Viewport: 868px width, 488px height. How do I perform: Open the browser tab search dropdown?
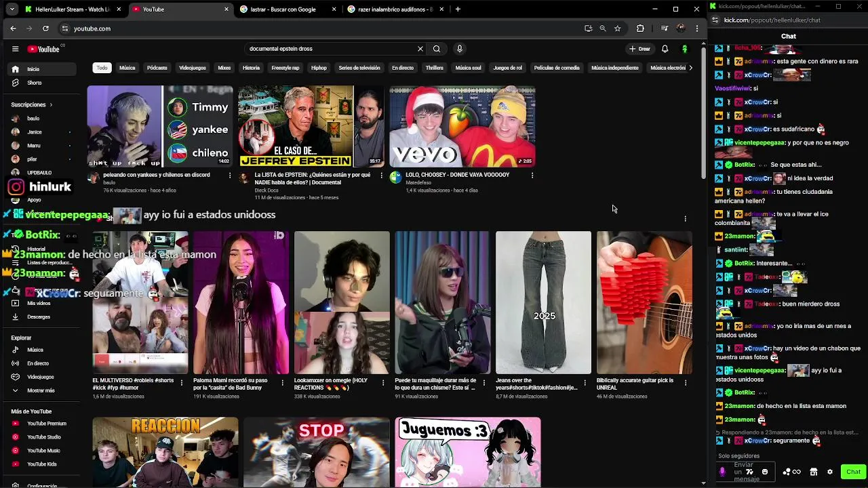tap(12, 9)
